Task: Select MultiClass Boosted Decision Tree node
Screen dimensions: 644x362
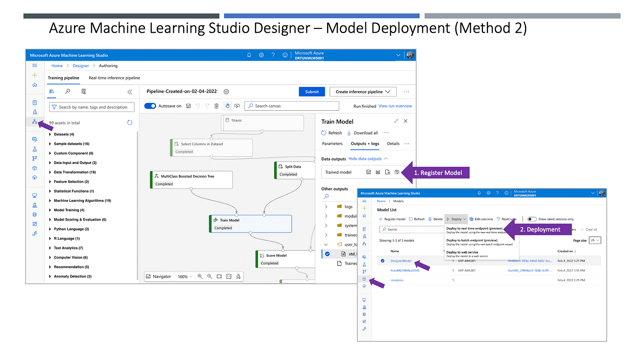Action: [x=191, y=180]
